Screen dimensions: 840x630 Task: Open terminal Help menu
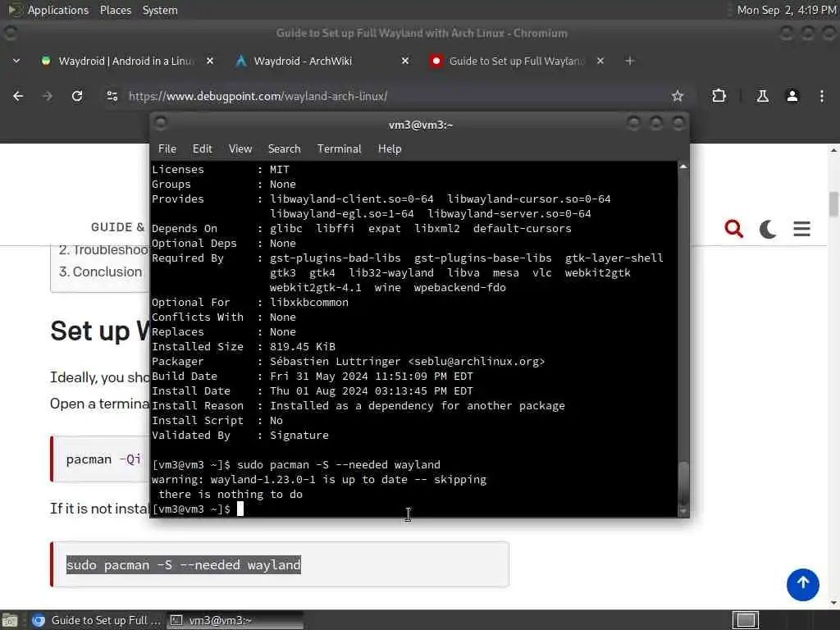pyautogui.click(x=390, y=149)
